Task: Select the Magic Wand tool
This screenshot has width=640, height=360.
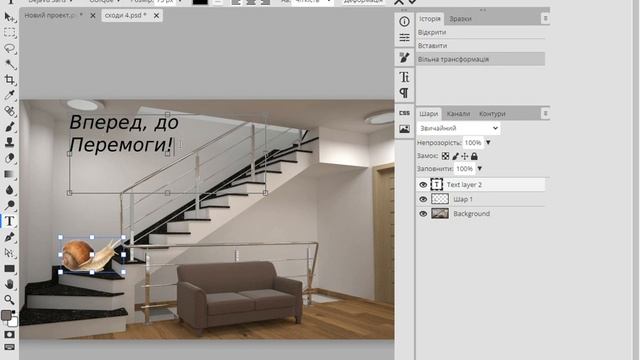Action: coord(9,64)
